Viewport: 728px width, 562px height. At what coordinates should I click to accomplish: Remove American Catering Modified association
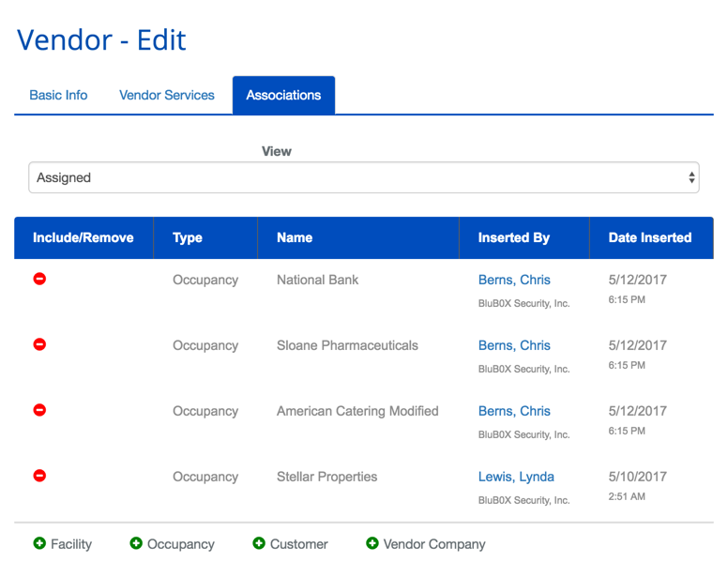[x=39, y=410]
